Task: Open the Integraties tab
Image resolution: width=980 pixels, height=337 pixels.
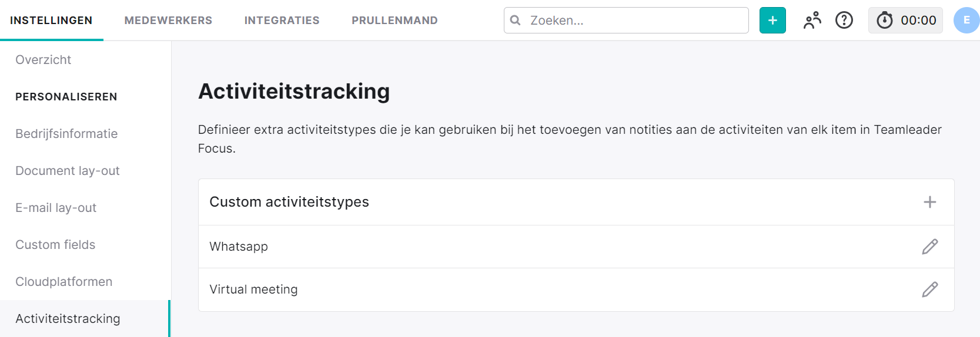Action: [282, 21]
